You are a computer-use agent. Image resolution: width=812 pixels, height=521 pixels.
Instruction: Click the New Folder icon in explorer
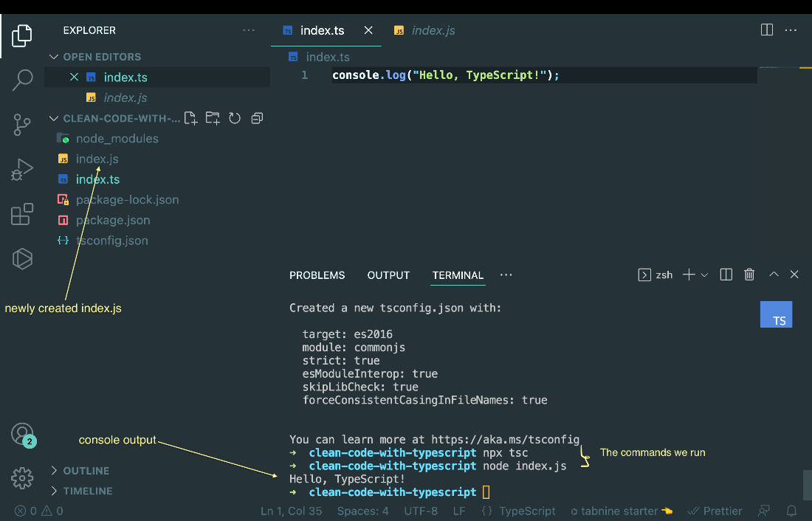213,118
